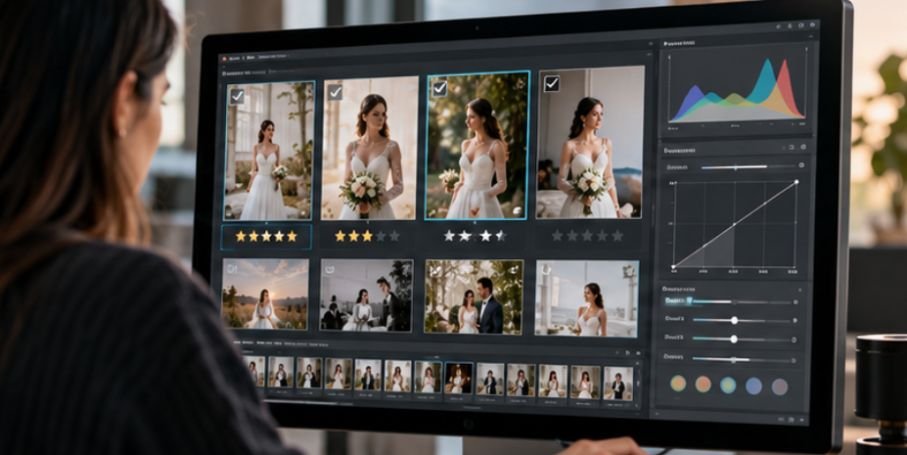
Task: Choose the blue color swatch
Action: tap(754, 386)
